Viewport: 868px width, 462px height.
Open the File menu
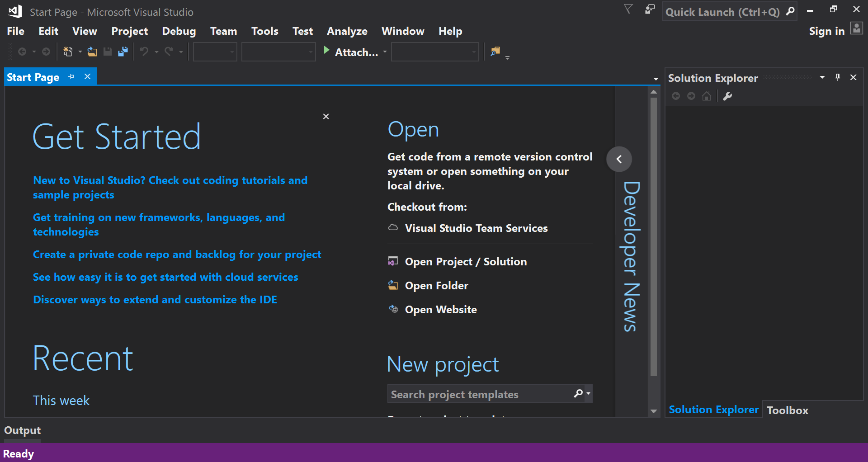(x=16, y=31)
